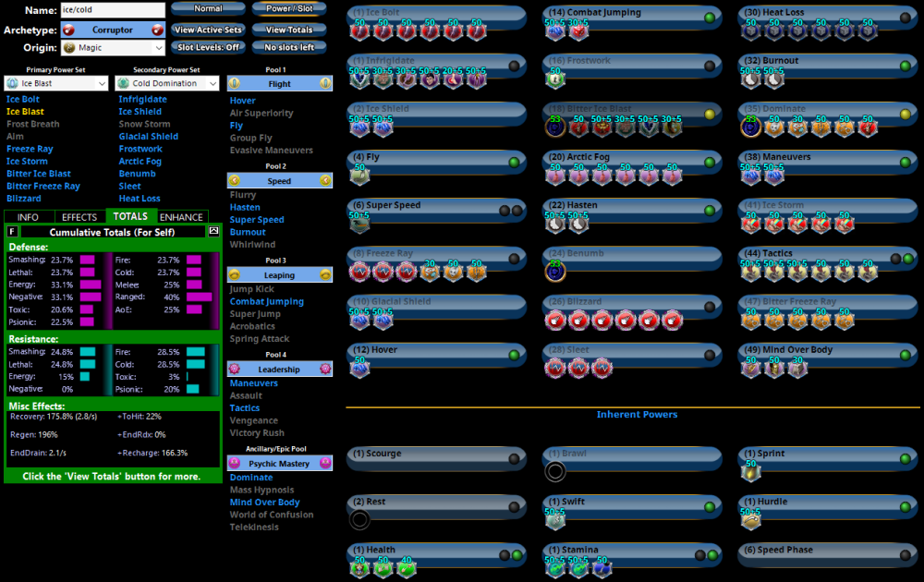Viewport: 924px width, 582px height.
Task: Toggle the green indicator on Maneuvers power
Action: point(904,162)
